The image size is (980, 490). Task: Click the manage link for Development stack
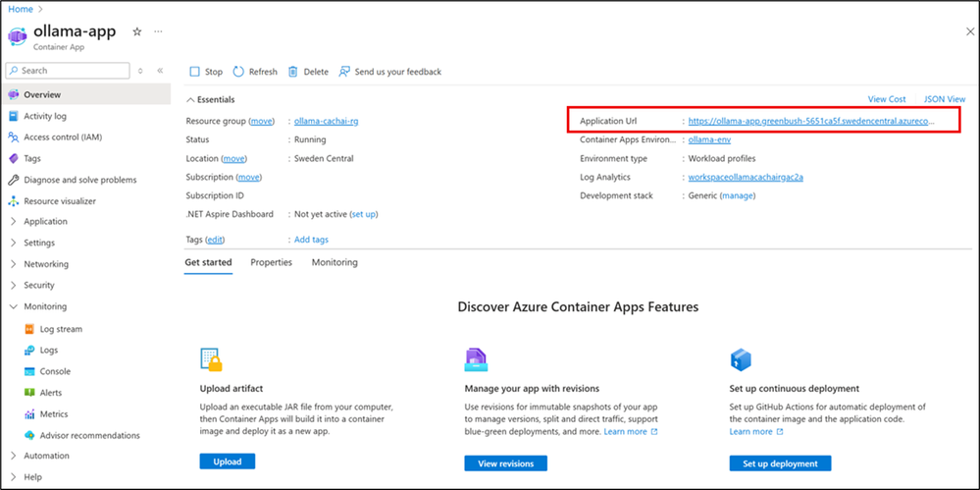(738, 195)
